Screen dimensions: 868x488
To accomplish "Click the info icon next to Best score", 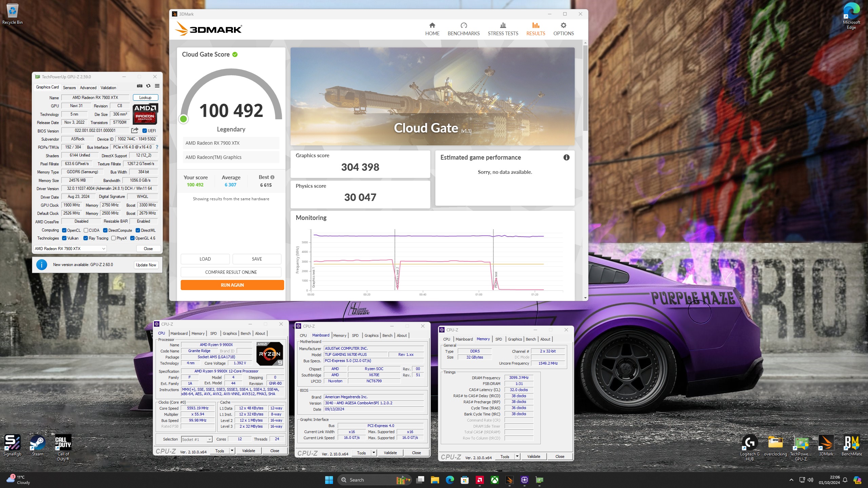I will point(272,177).
